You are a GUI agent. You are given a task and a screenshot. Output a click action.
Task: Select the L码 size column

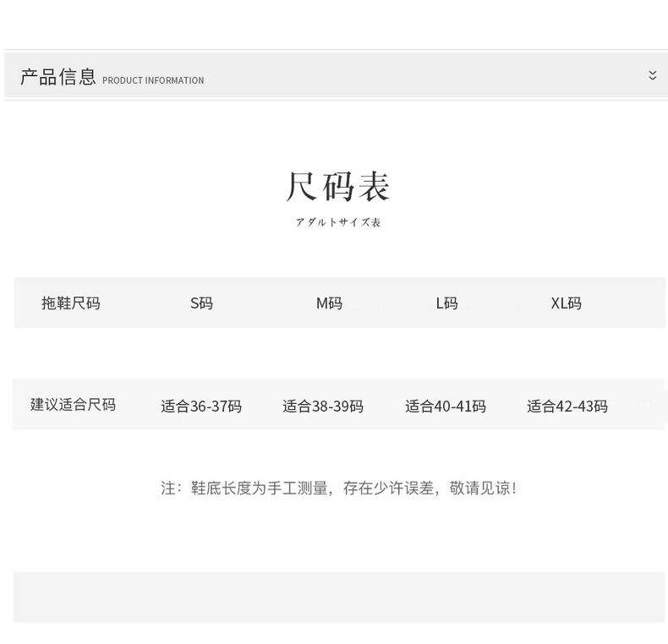(x=446, y=303)
